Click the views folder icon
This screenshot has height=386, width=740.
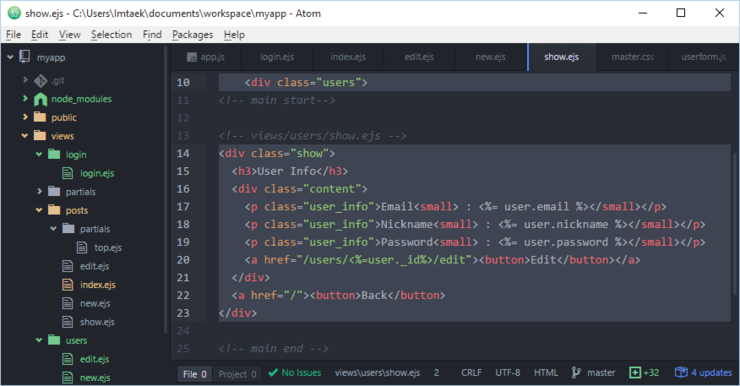[x=40, y=136]
